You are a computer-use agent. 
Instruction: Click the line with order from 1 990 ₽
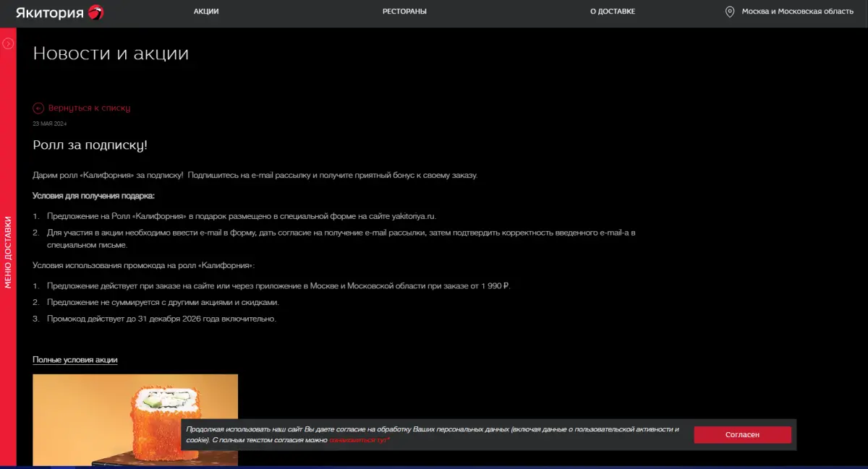pos(278,287)
